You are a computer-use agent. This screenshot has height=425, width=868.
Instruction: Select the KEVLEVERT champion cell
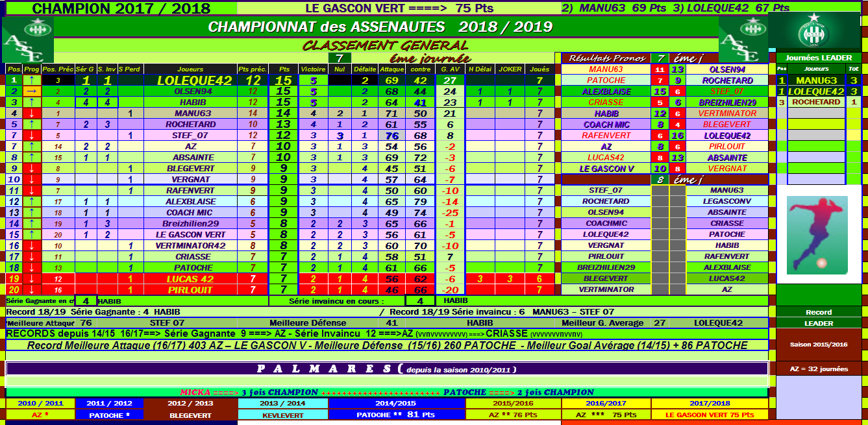282,415
